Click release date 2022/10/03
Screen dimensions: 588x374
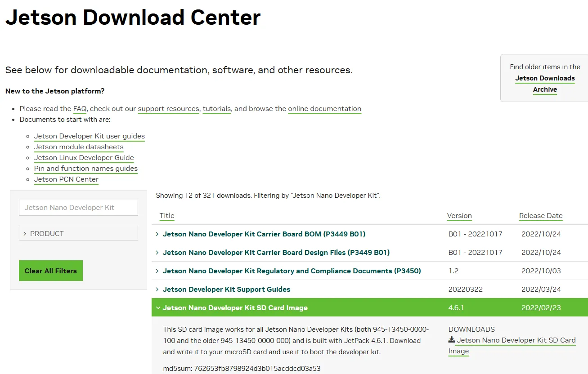[x=541, y=271]
